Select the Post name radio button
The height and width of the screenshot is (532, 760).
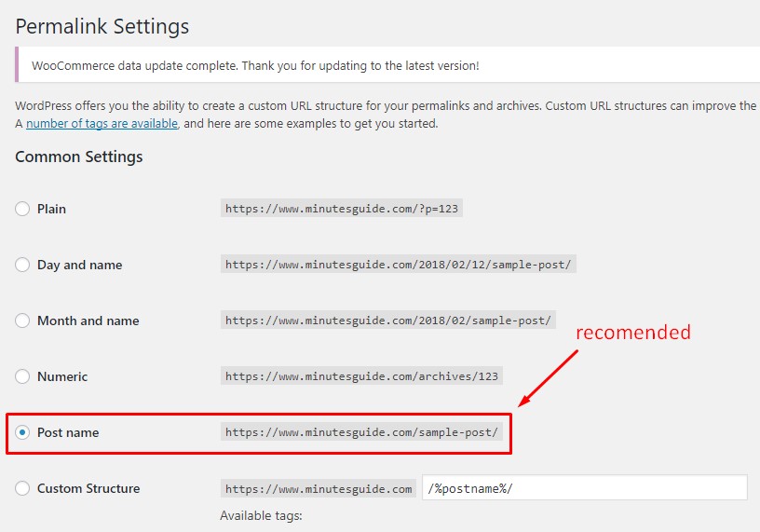pos(22,432)
